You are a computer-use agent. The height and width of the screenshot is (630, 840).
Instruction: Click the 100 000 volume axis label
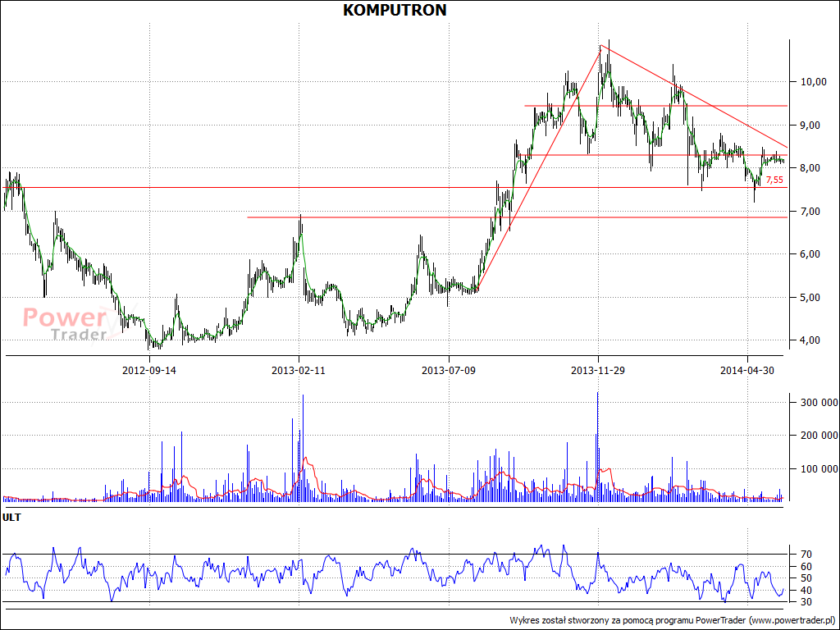(819, 468)
